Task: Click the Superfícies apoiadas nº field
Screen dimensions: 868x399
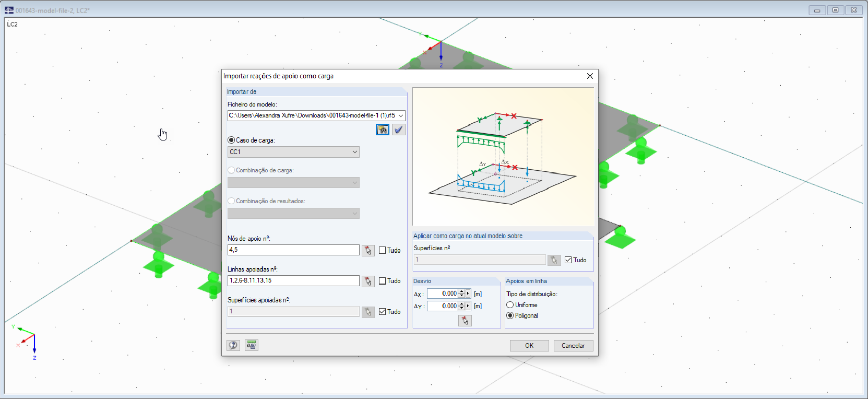Action: pos(293,312)
